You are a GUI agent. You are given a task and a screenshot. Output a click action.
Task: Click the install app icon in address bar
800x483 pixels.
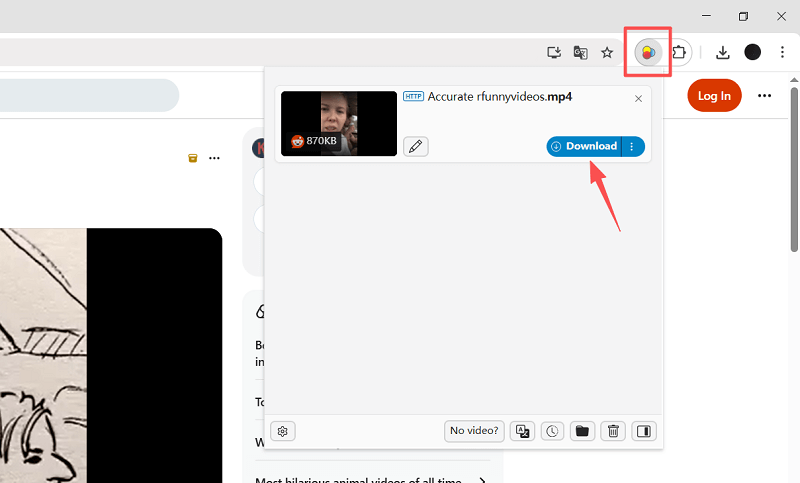pos(554,52)
